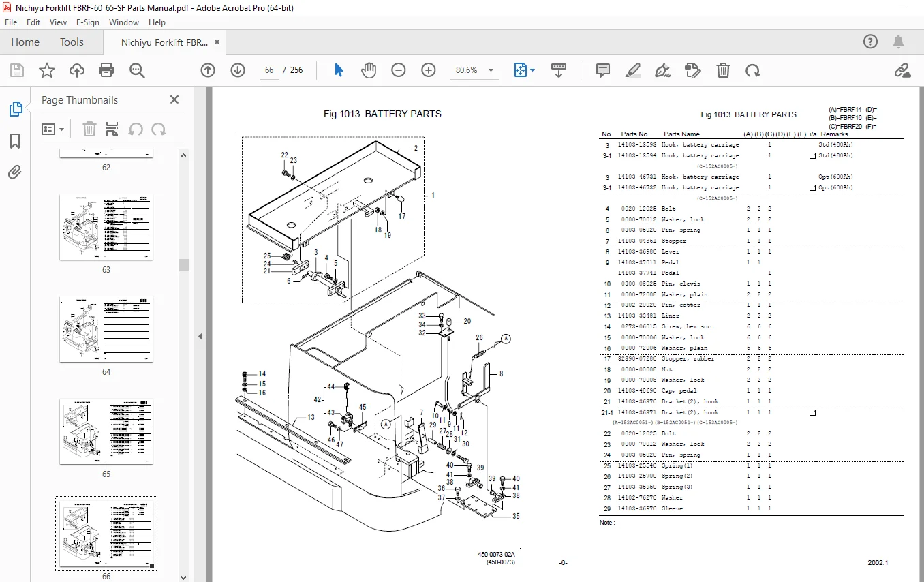This screenshot has width=924, height=582.
Task: Select the Nichiyu Forklift document tab
Action: [164, 42]
